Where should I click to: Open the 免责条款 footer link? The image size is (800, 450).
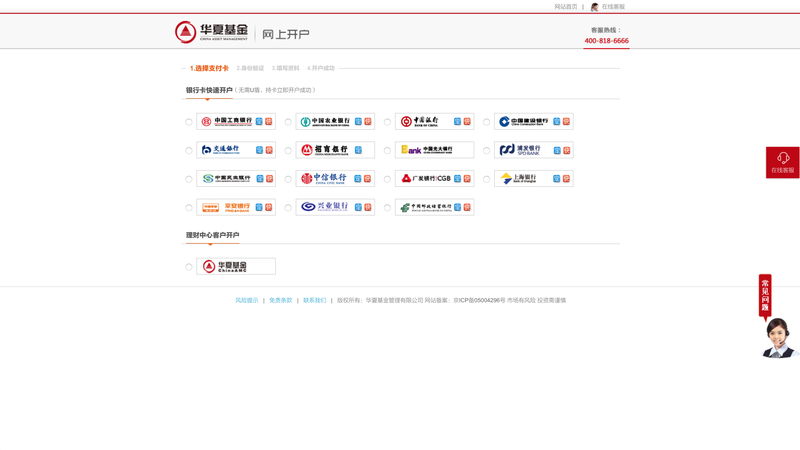point(281,301)
